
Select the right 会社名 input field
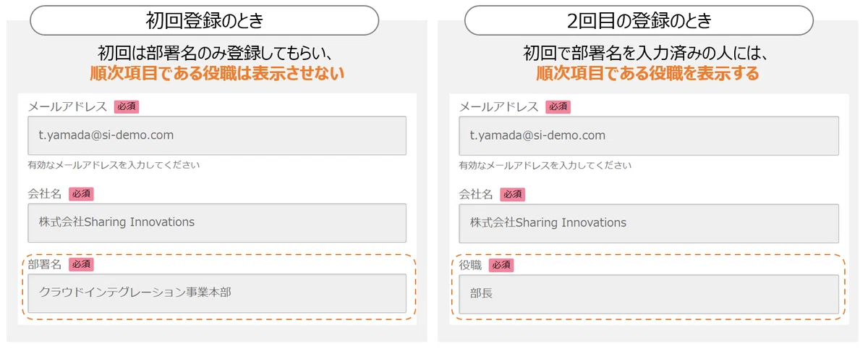pyautogui.click(x=649, y=222)
